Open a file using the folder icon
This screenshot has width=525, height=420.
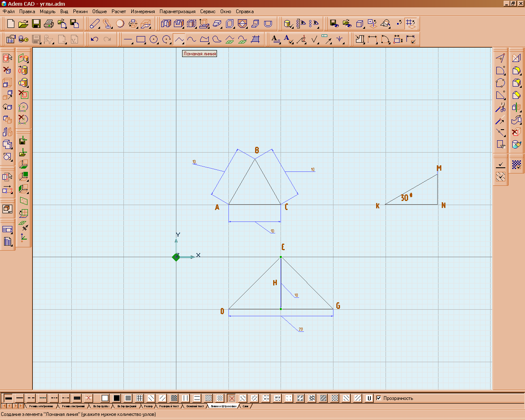pyautogui.click(x=23, y=24)
